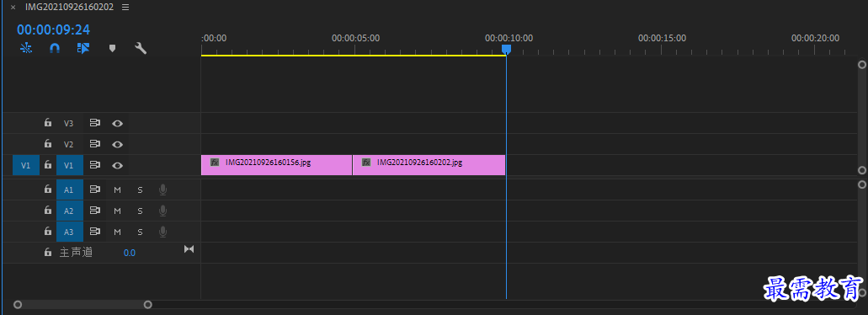Click the blue playhead marker
Screen dimensions: 868x315
[506, 49]
